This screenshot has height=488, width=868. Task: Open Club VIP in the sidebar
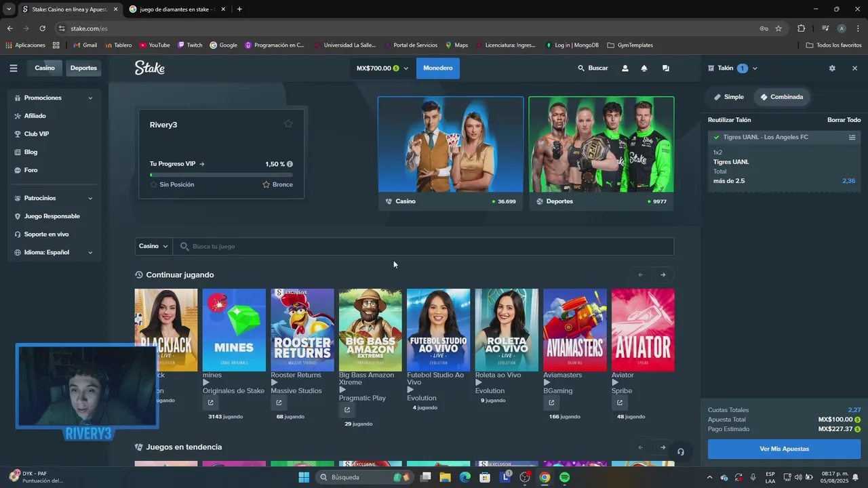click(x=37, y=134)
